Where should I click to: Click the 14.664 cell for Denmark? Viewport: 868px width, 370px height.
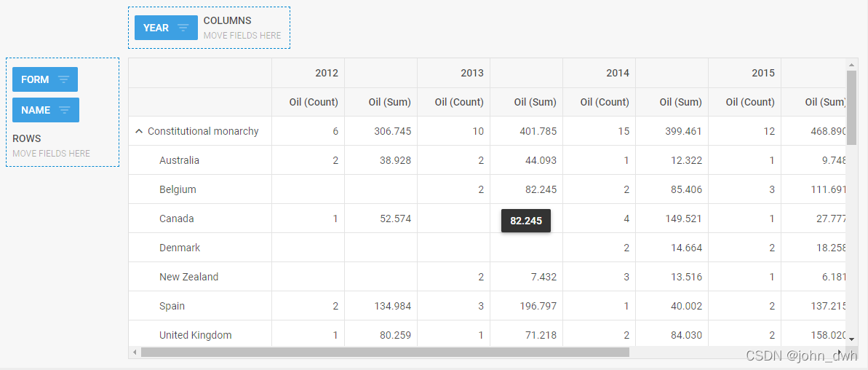672,248
